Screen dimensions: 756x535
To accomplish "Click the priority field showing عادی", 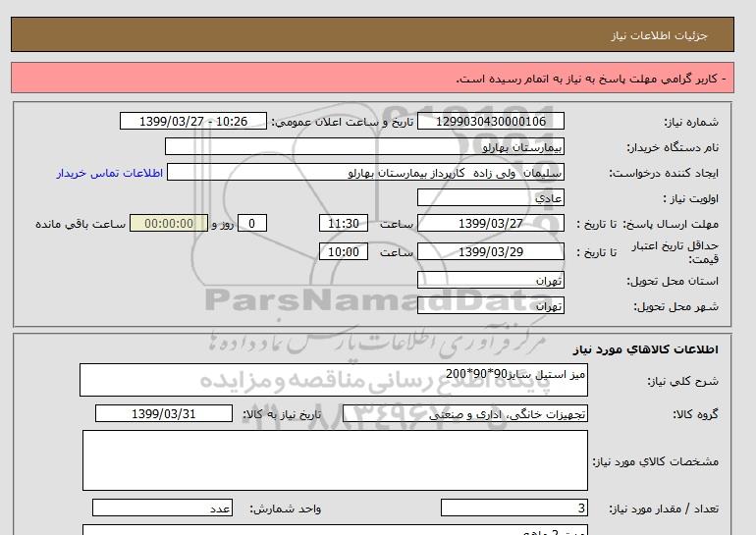I will point(491,197).
